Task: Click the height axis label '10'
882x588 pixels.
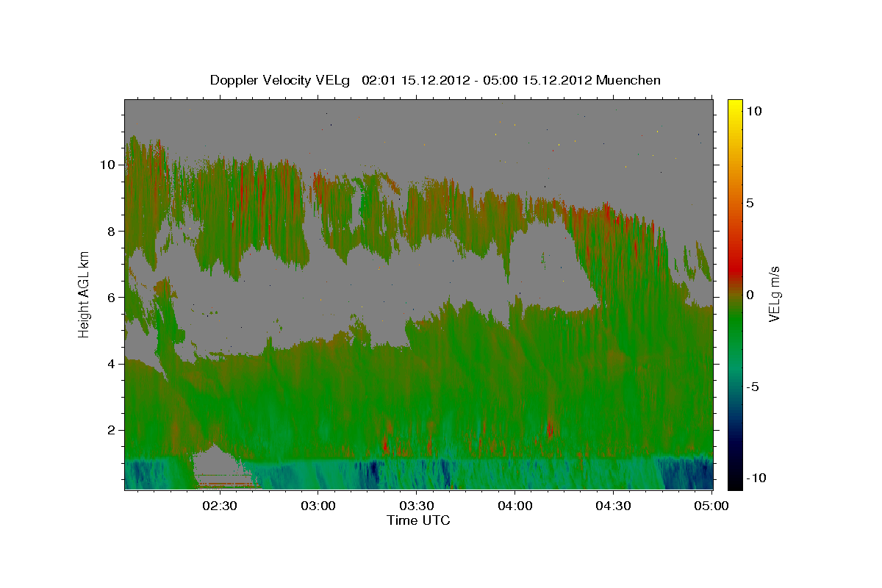Action: pos(107,165)
